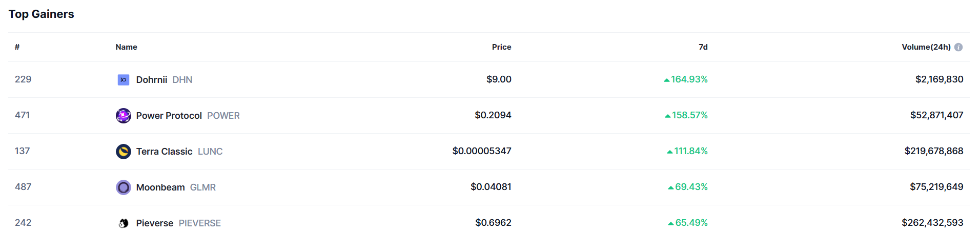Click the Top Gainers heading
Screen dimensions: 980x233
pyautogui.click(x=42, y=14)
